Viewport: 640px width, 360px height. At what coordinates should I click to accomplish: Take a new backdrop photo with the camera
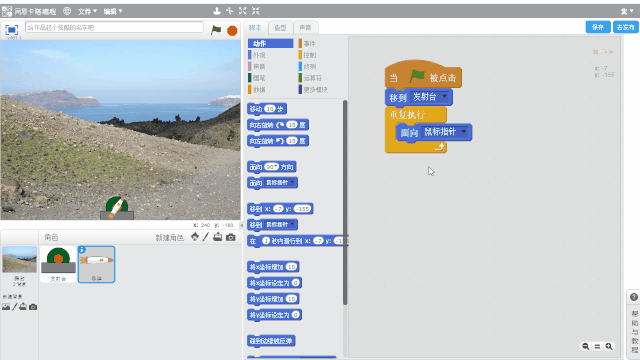pos(33,307)
